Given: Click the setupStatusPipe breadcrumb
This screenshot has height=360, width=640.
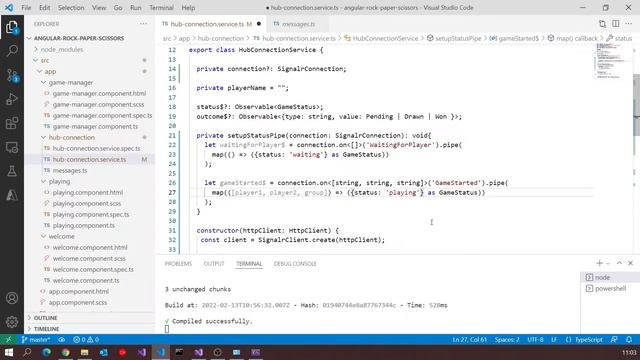Looking at the screenshot, I should coord(458,38).
